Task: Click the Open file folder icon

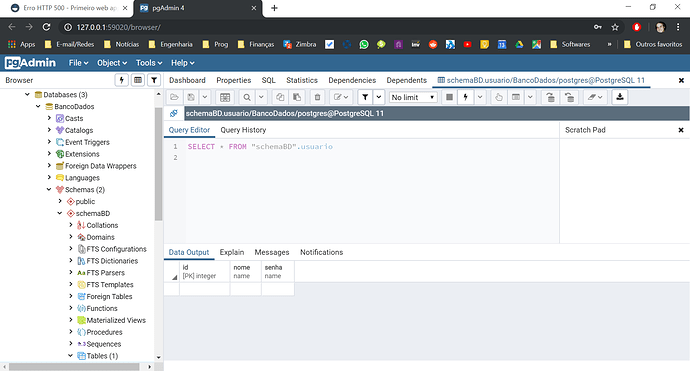Action: coord(174,97)
